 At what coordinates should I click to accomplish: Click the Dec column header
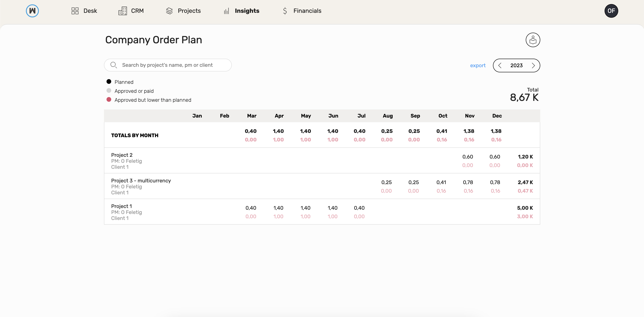[497, 116]
